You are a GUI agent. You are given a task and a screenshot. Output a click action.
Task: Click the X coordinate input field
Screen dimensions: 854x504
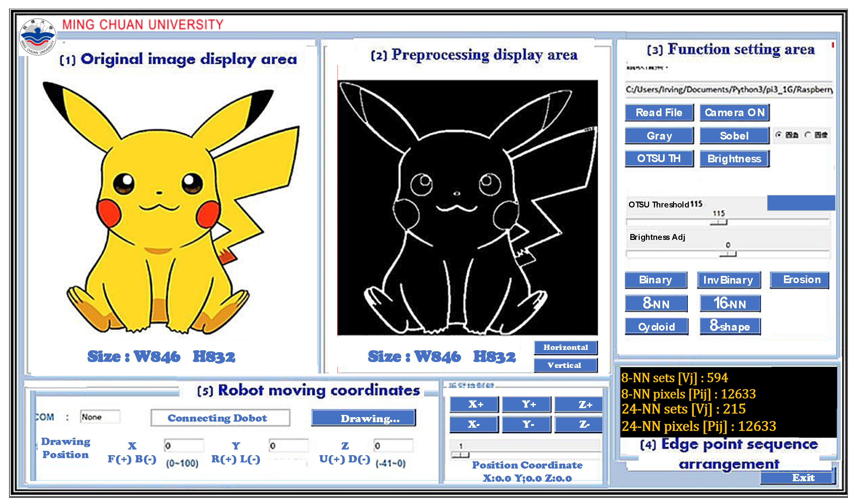184,445
